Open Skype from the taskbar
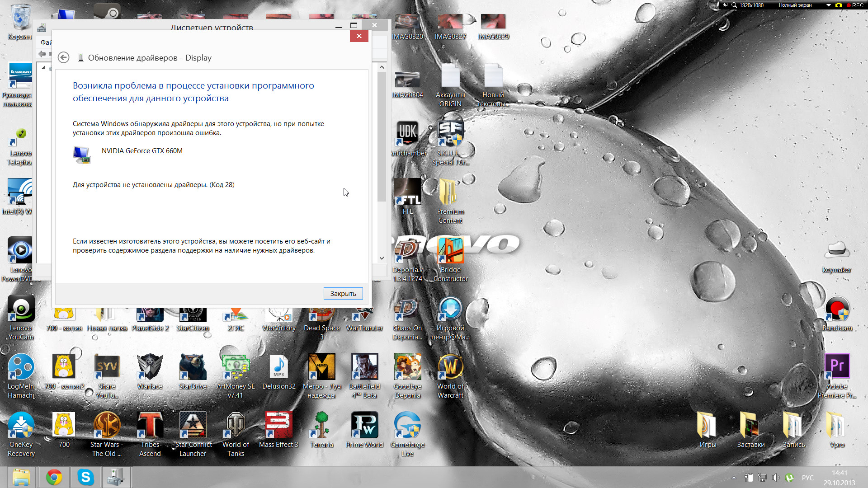 tap(85, 477)
